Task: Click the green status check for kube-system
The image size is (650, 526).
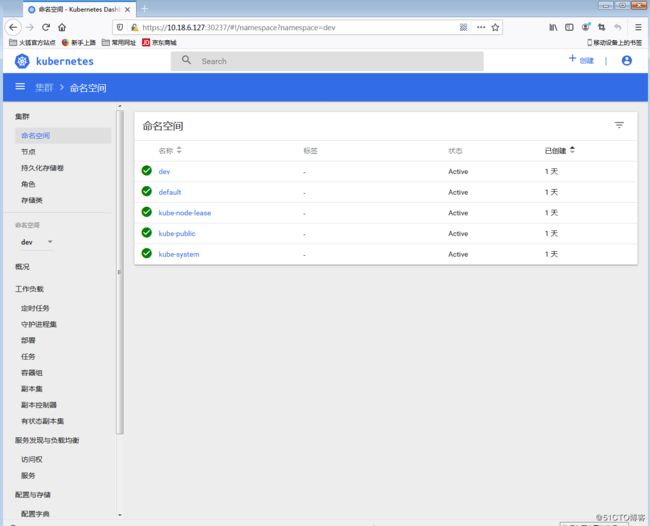Action: pyautogui.click(x=147, y=253)
